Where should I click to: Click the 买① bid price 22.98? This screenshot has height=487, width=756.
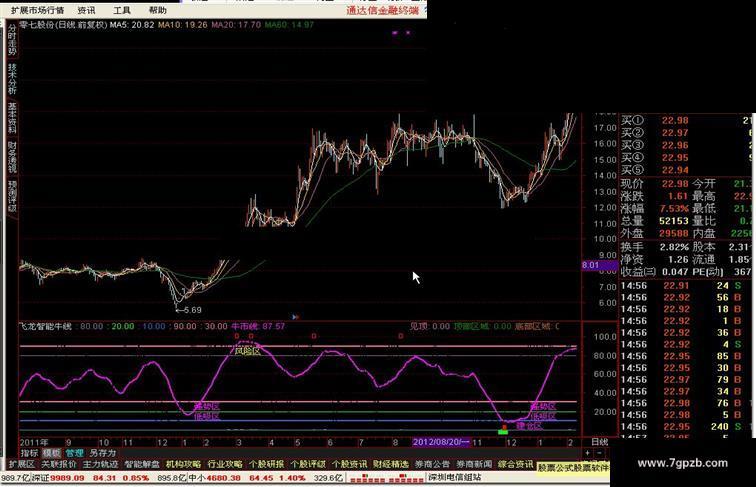click(x=675, y=121)
